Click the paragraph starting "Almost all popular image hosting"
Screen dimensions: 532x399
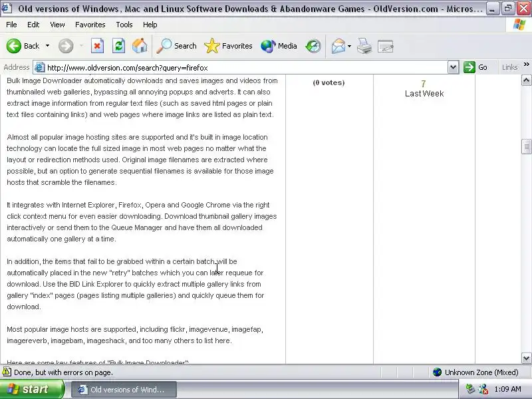[140, 160]
